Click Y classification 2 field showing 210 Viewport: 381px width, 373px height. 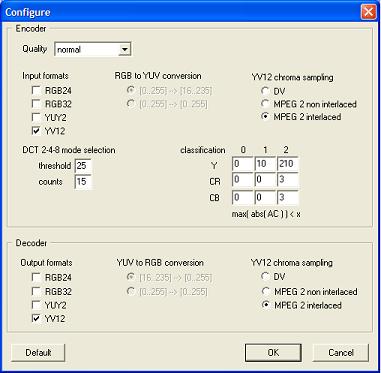(x=287, y=164)
